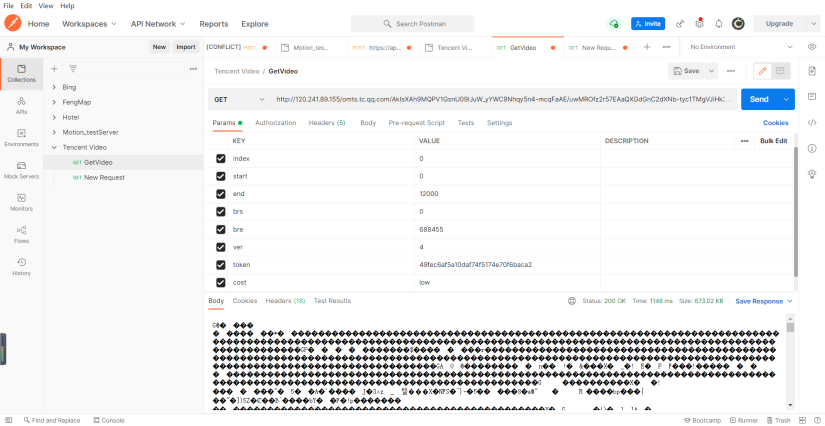Viewport: 825px width, 426px height.
Task: Open the Upgrade dropdown arrow
Action: 812,24
